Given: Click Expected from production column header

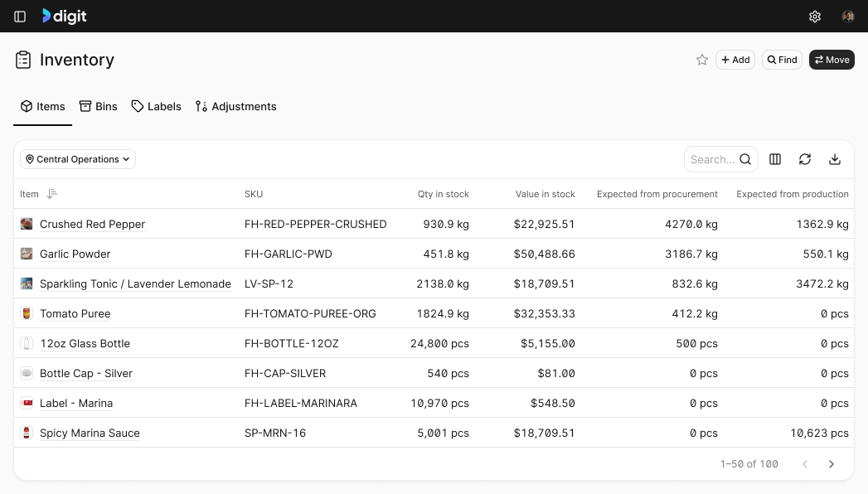Looking at the screenshot, I should 793,194.
